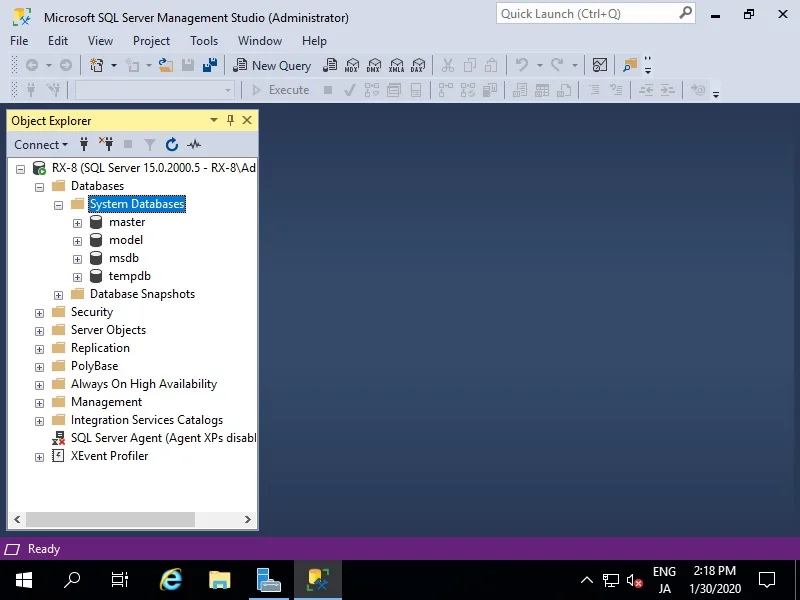Change input language from the ENG taskbar indicator
Image resolution: width=800 pixels, height=600 pixels.
pyautogui.click(x=664, y=579)
